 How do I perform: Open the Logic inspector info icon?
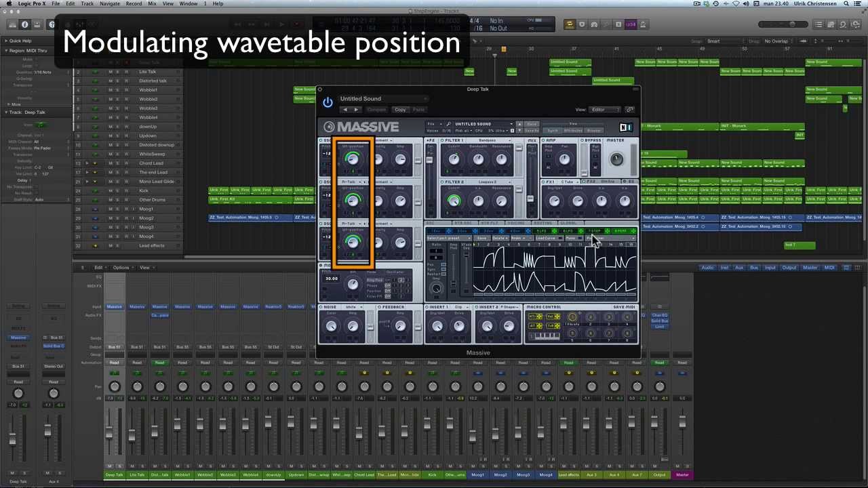click(x=25, y=24)
